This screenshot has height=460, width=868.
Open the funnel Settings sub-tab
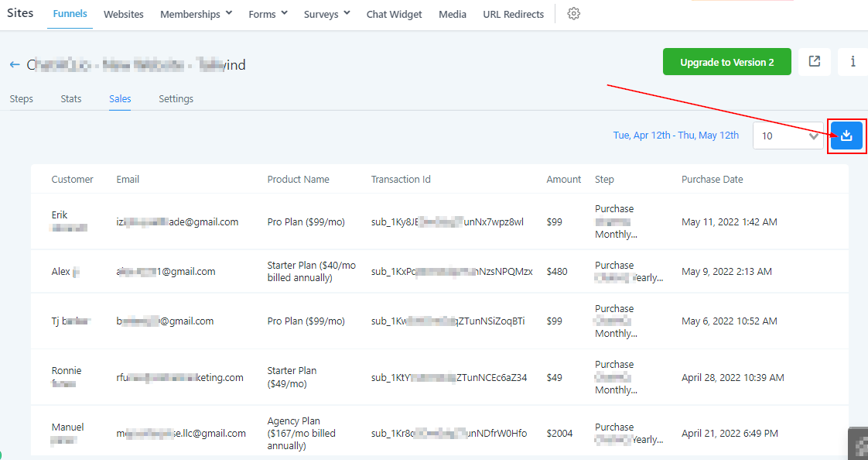176,98
